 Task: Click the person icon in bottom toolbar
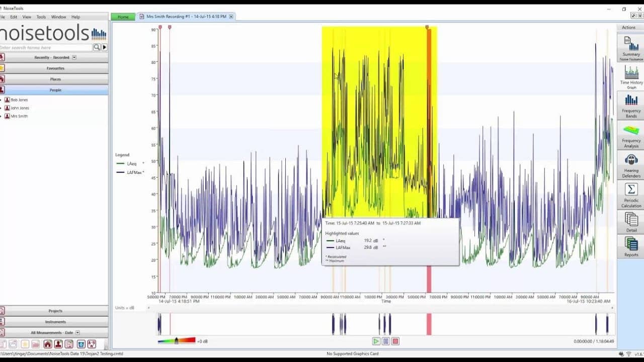point(58,344)
